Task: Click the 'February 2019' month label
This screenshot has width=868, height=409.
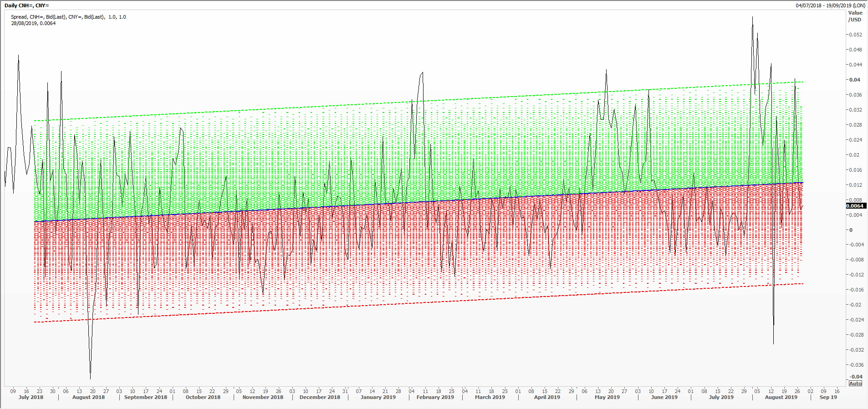Action: tap(435, 397)
